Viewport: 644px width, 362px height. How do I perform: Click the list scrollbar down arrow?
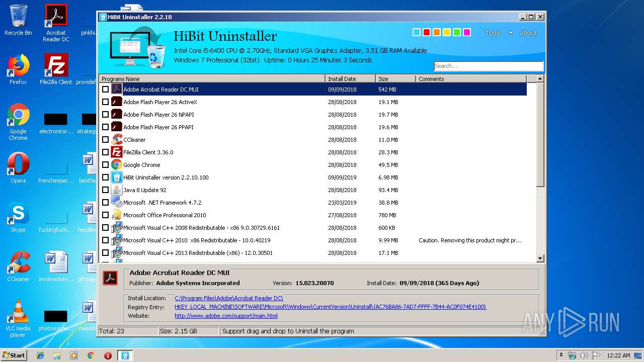[x=540, y=258]
